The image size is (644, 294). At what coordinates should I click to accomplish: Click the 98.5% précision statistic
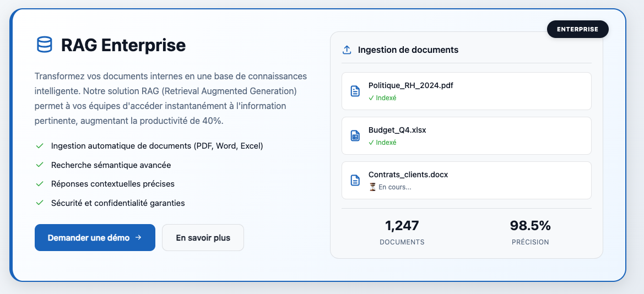tap(530, 232)
